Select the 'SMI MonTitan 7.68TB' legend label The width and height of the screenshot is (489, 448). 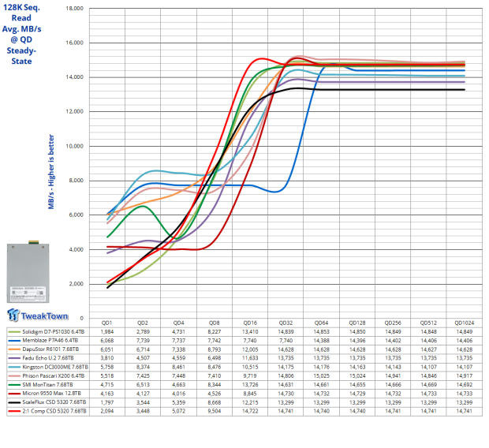click(x=47, y=385)
